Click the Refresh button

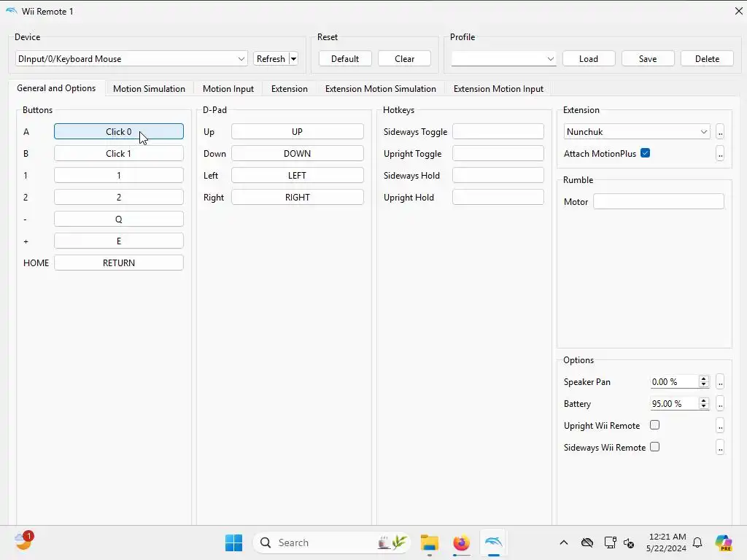[x=271, y=58]
